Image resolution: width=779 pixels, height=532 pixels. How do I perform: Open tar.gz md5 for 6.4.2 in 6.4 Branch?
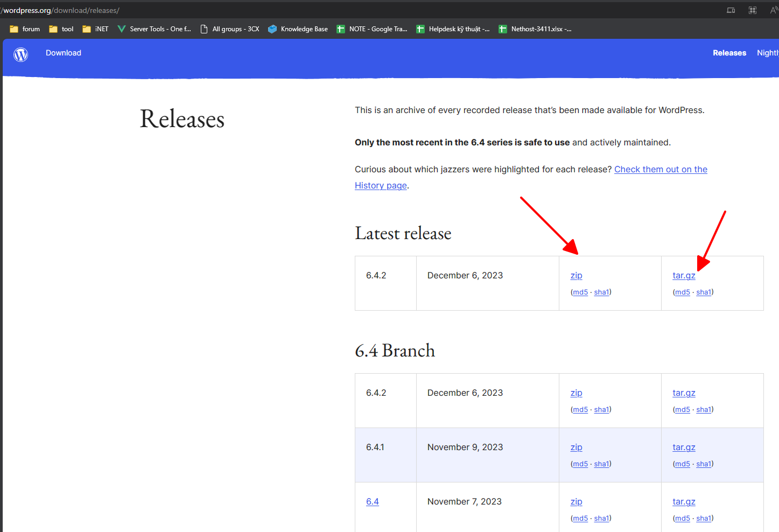point(683,410)
